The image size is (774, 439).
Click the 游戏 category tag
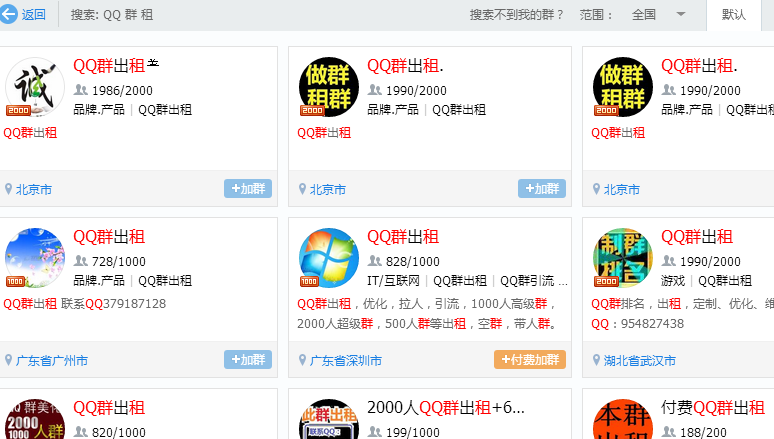[673, 280]
